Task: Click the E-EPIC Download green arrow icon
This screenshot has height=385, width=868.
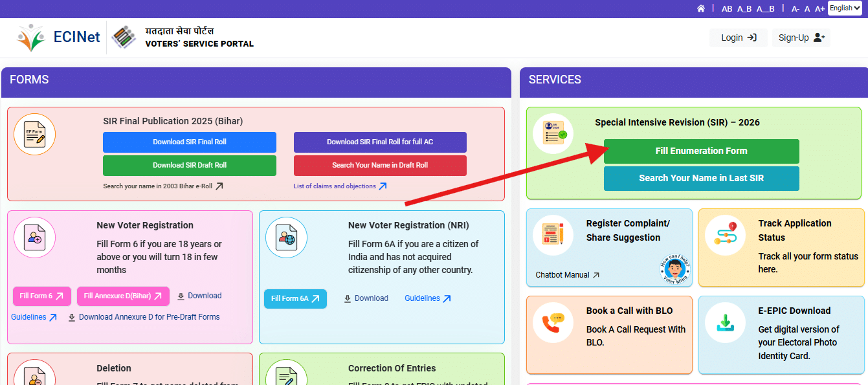Action: pos(725,322)
